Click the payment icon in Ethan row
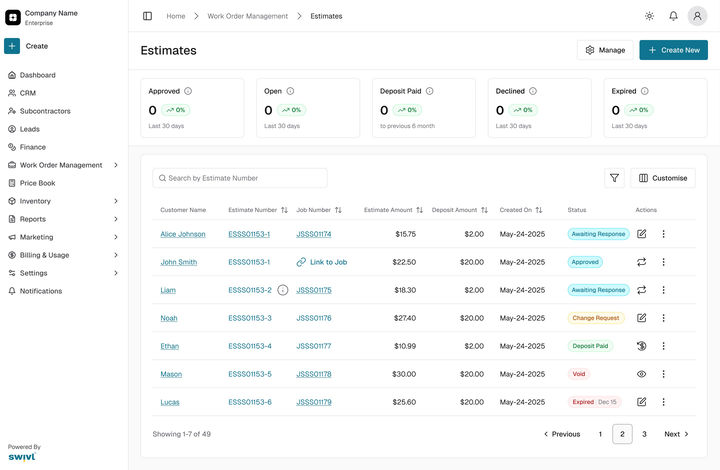720x470 pixels. click(641, 346)
